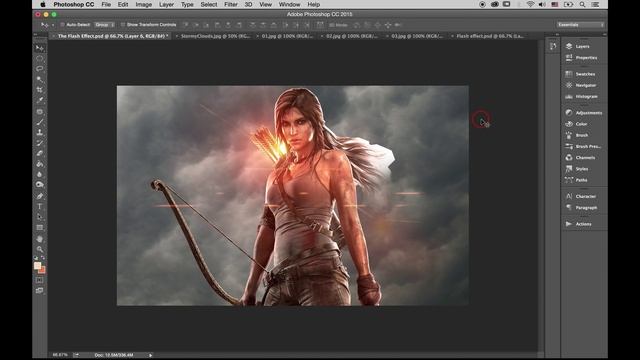
Task: Open the Edit menu
Action: pyautogui.click(x=123, y=4)
